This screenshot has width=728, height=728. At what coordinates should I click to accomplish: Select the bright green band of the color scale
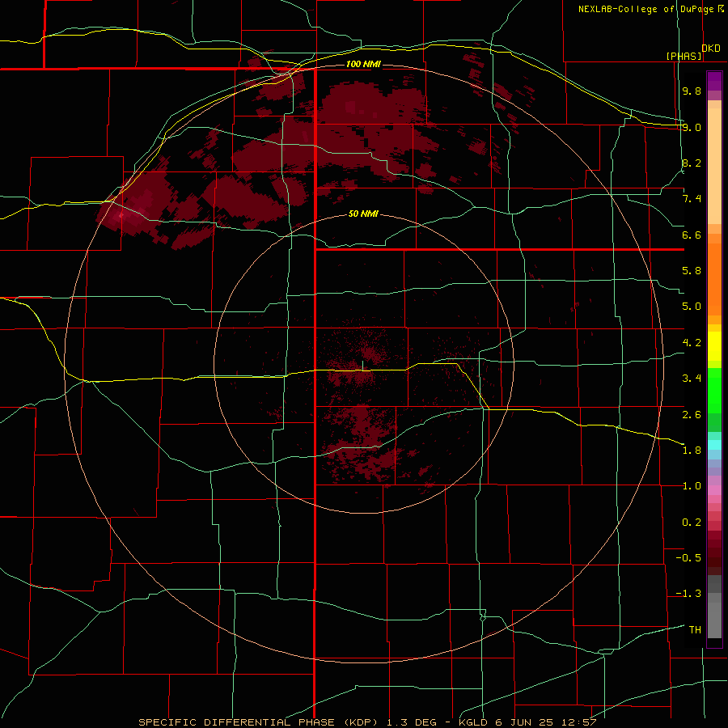click(714, 390)
